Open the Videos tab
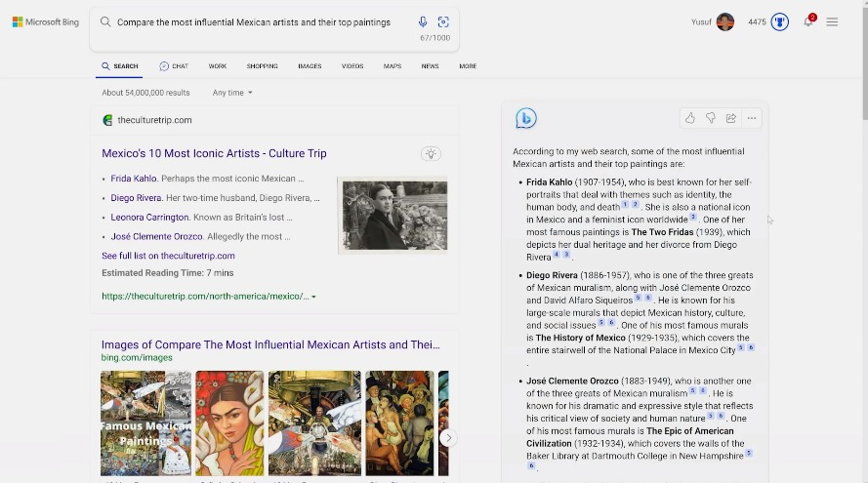Image resolution: width=868 pixels, height=483 pixels. [352, 65]
